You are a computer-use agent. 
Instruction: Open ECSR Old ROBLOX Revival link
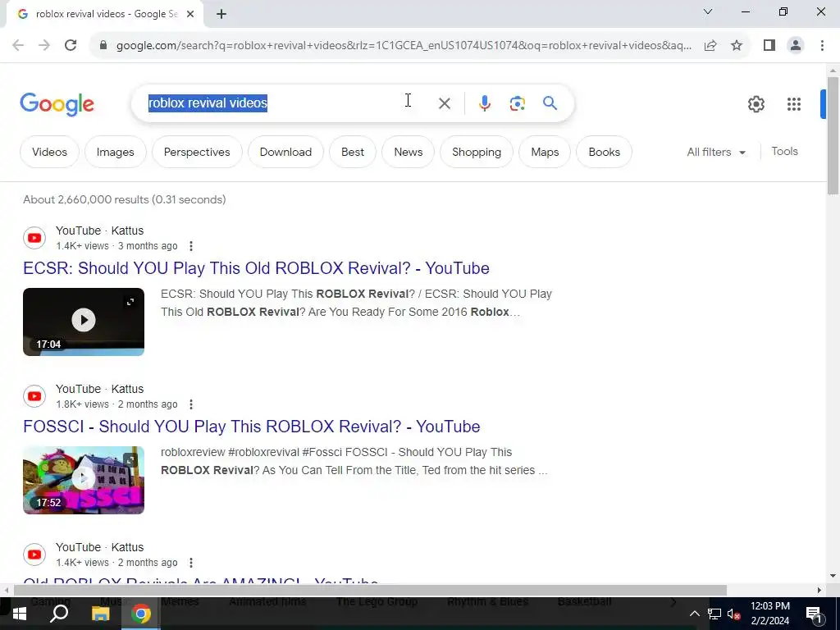pyautogui.click(x=256, y=268)
